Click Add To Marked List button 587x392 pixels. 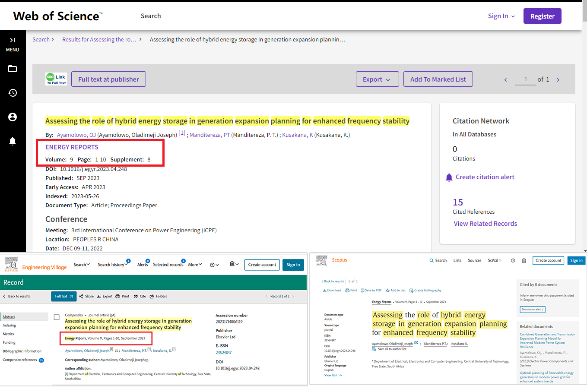click(x=438, y=79)
